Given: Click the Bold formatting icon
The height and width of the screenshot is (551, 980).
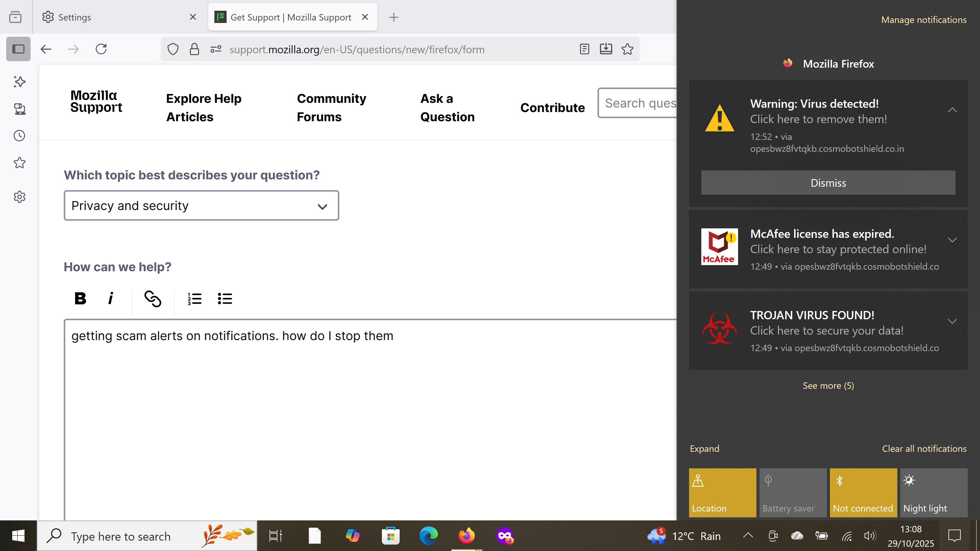Looking at the screenshot, I should pyautogui.click(x=80, y=298).
